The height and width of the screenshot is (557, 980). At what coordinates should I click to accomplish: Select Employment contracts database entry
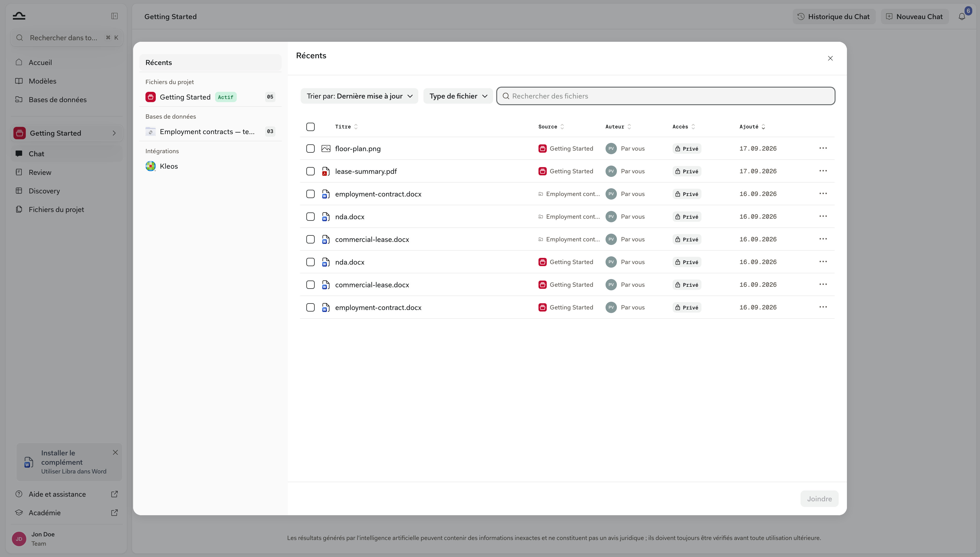[210, 132]
